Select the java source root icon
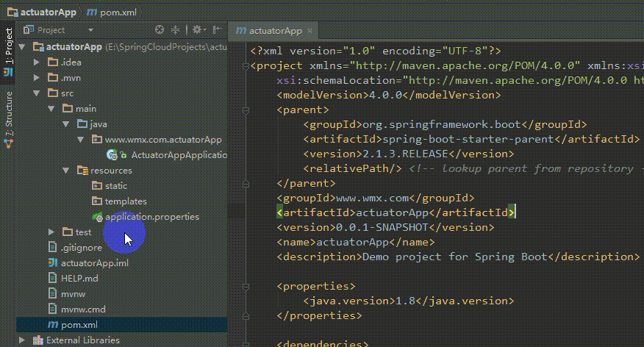This screenshot has width=644, height=347. pos(82,124)
